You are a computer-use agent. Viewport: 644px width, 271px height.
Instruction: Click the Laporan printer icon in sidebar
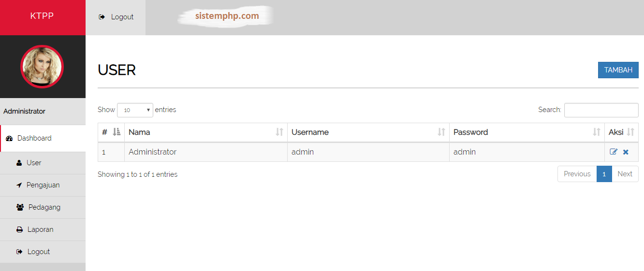coord(20,229)
